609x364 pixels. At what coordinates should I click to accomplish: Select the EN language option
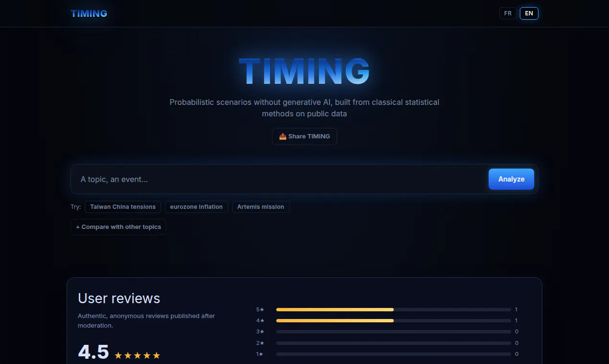[529, 13]
